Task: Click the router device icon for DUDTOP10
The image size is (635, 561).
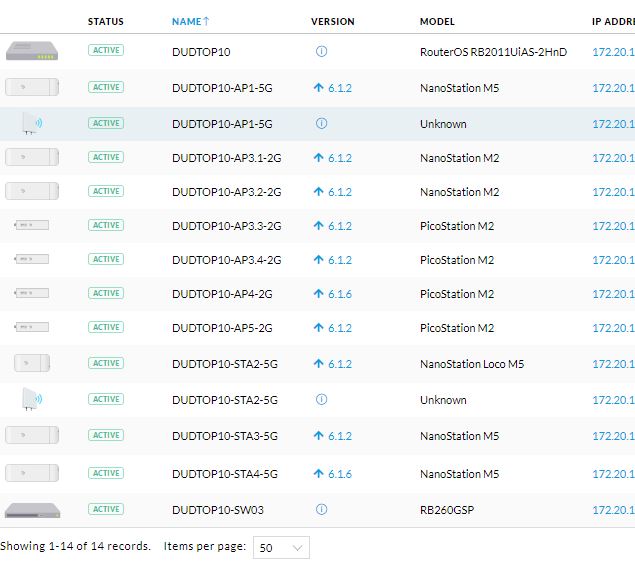Action: [x=32, y=51]
